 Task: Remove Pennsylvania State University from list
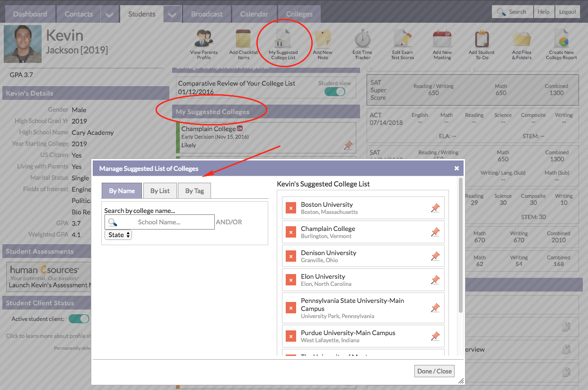click(291, 308)
